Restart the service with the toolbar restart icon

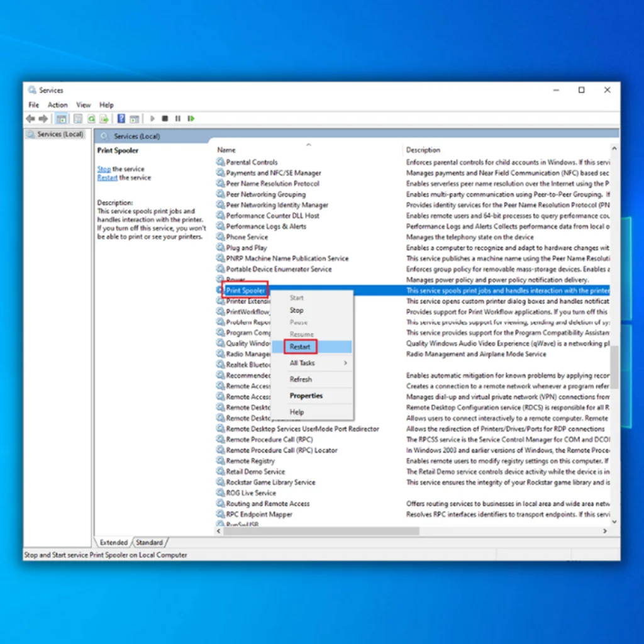pyautogui.click(x=191, y=118)
